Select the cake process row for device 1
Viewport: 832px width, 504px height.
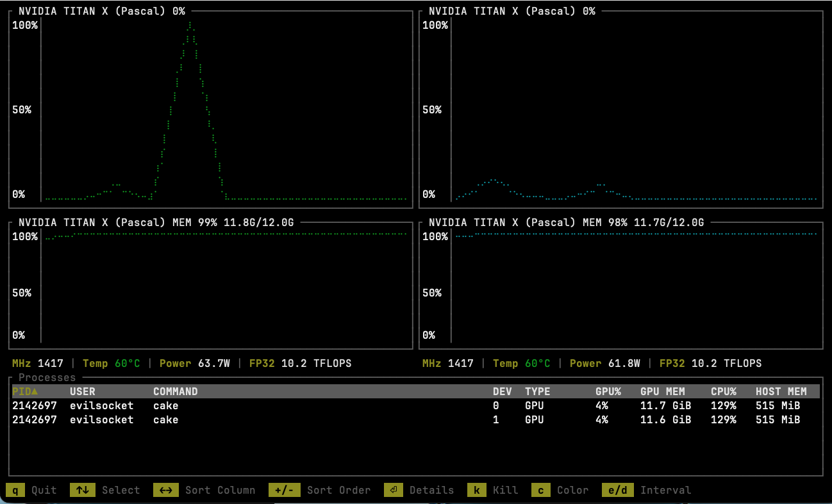(165, 419)
